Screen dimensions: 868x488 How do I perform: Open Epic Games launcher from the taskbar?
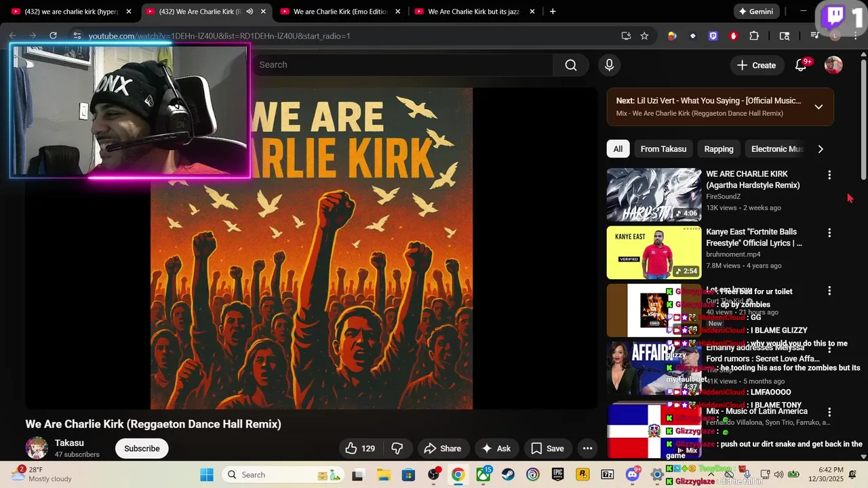coord(557,474)
